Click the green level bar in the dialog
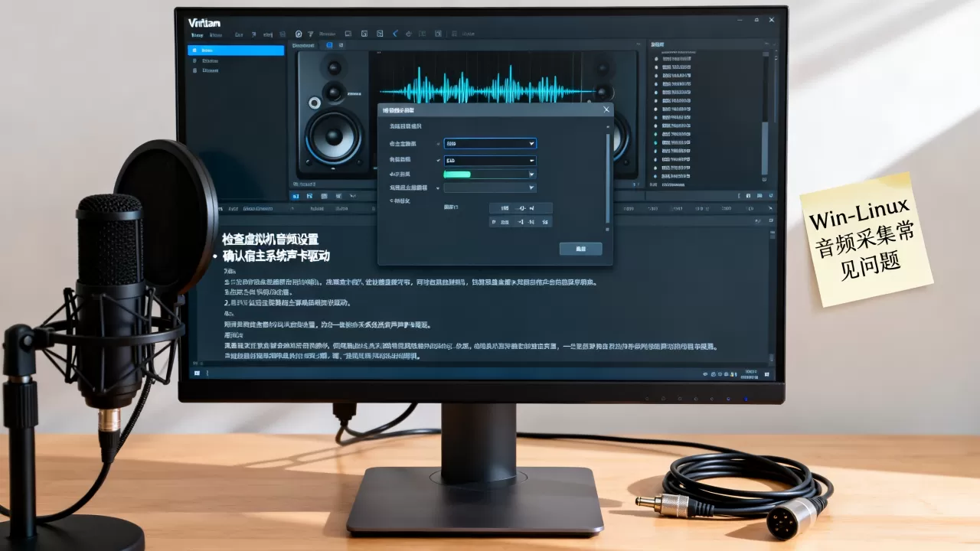 (x=458, y=174)
